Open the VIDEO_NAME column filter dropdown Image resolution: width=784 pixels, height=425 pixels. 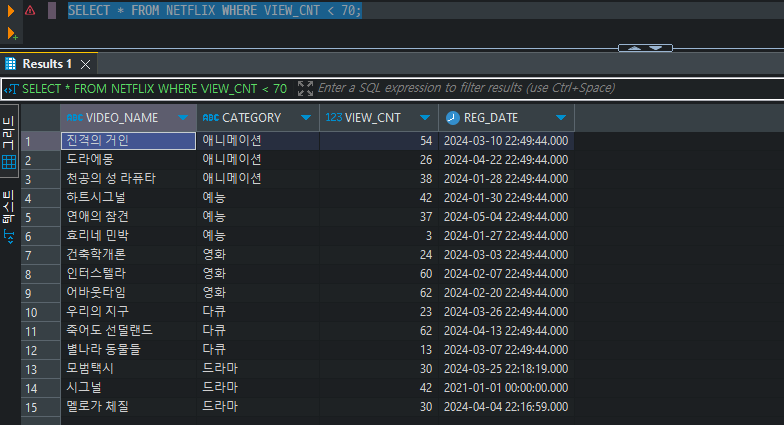pos(182,118)
